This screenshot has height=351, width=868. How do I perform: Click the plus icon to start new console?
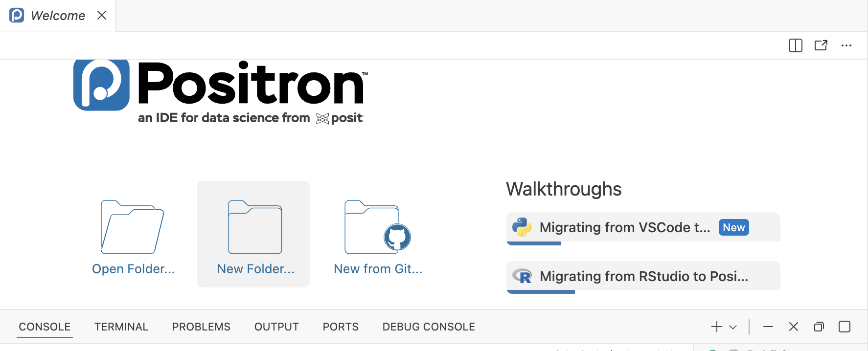(x=716, y=327)
